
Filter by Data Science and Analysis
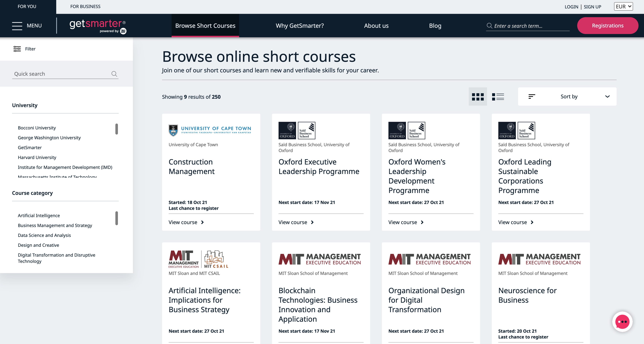(x=44, y=235)
